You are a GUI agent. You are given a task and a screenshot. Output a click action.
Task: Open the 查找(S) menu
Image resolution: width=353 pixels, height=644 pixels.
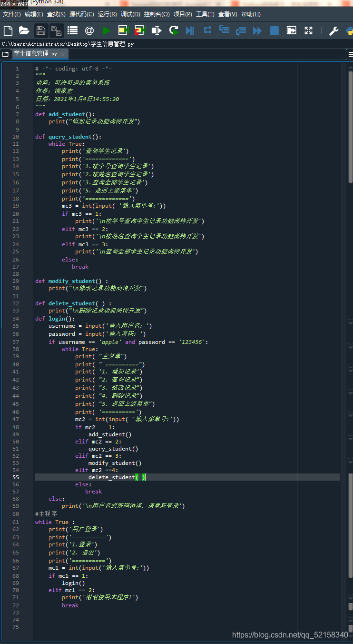click(56, 14)
